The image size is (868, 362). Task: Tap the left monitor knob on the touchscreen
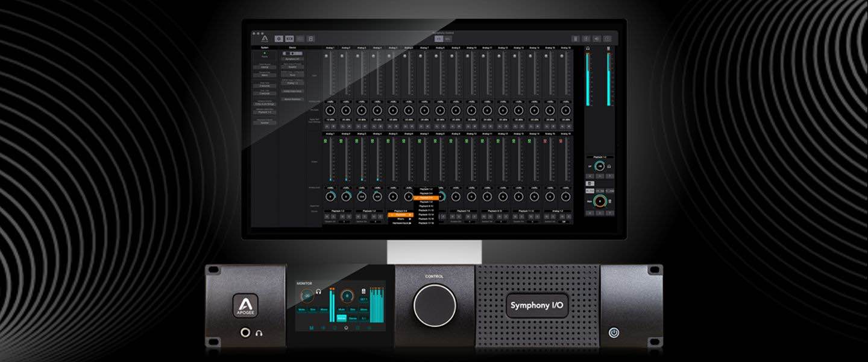point(307,296)
